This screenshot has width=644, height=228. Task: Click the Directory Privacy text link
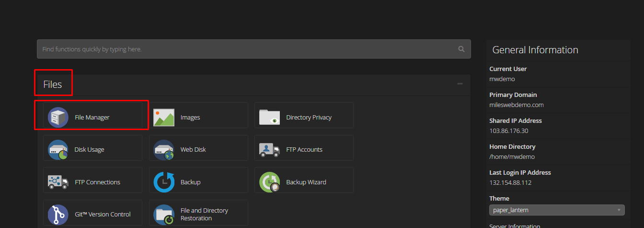click(x=309, y=117)
